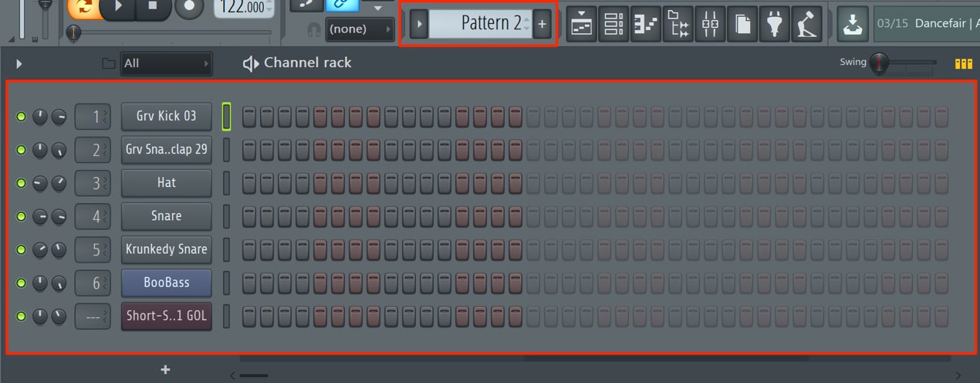Enable first step in Grv Kick 03 row
Image resolution: width=980 pixels, height=383 pixels.
pos(248,117)
